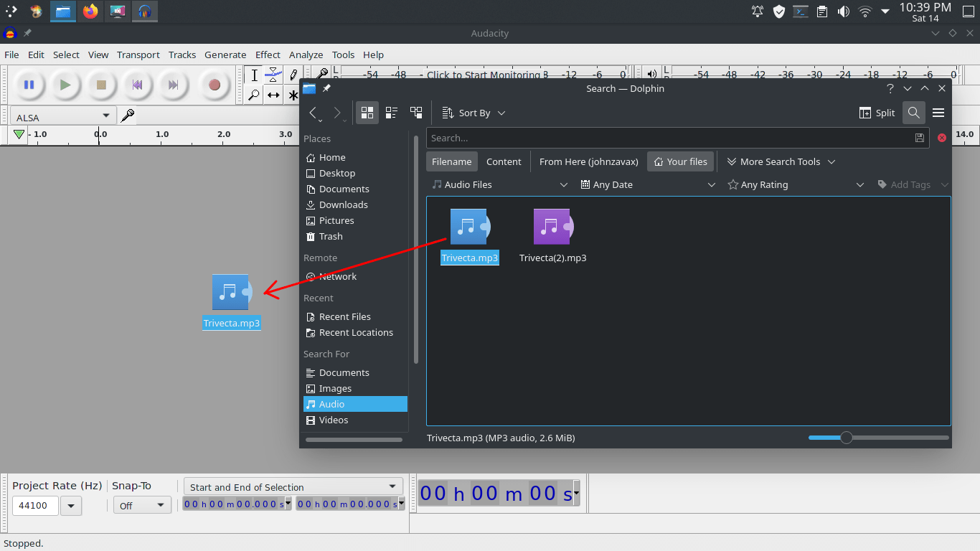Select Your files search scope

[x=680, y=161]
